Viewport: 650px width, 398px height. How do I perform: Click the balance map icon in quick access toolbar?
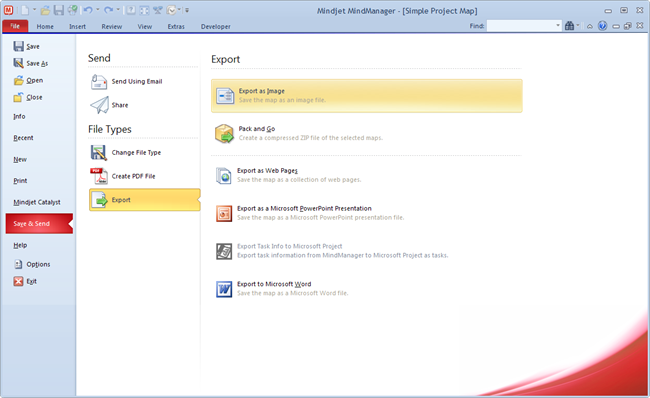(x=158, y=10)
